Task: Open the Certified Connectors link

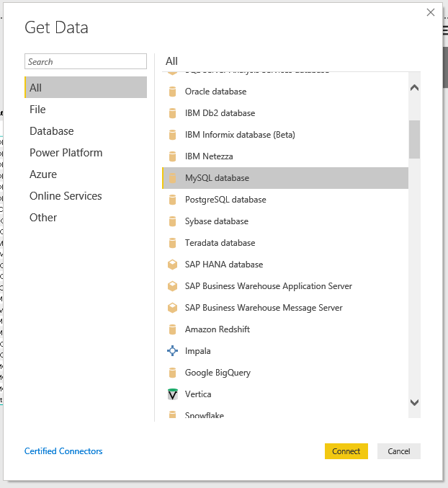Action: coord(63,451)
